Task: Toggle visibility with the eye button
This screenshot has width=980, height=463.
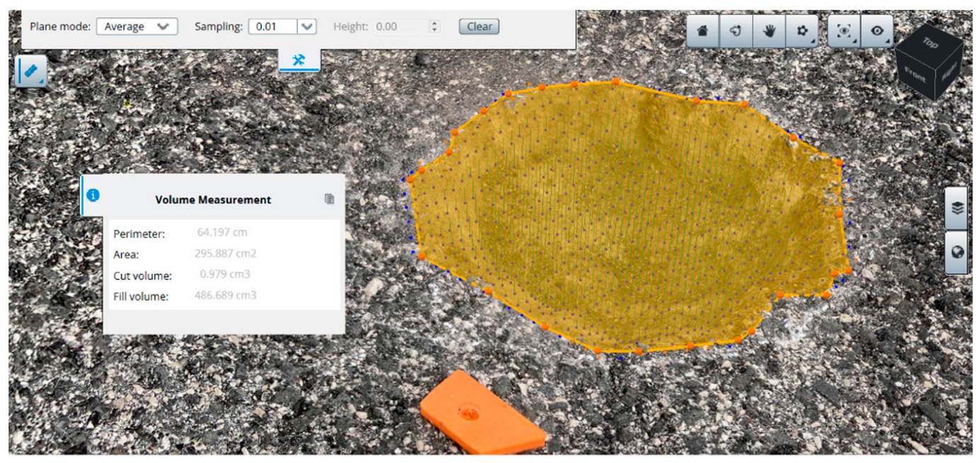Action: coord(877,32)
